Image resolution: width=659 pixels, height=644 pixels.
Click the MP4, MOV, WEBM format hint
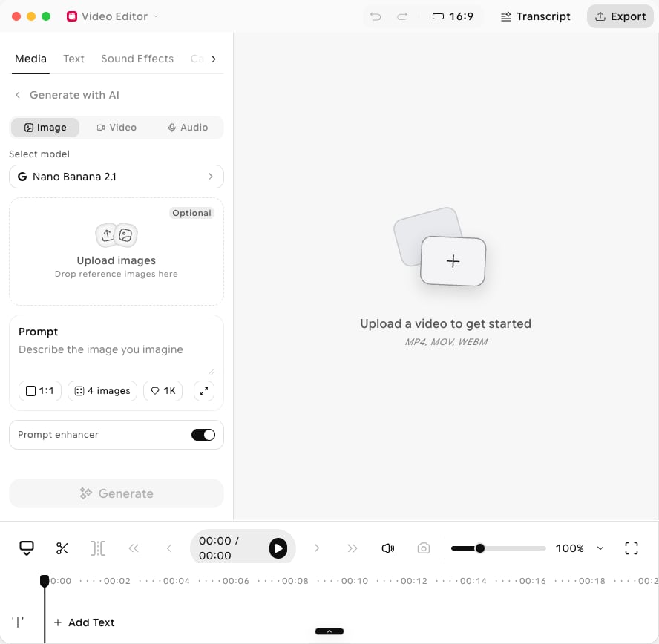446,342
